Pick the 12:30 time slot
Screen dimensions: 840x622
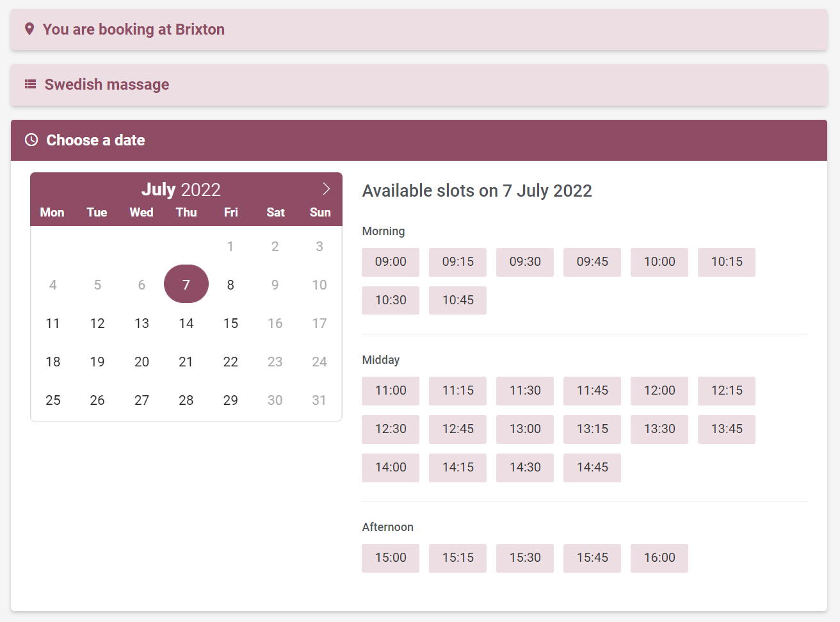391,429
